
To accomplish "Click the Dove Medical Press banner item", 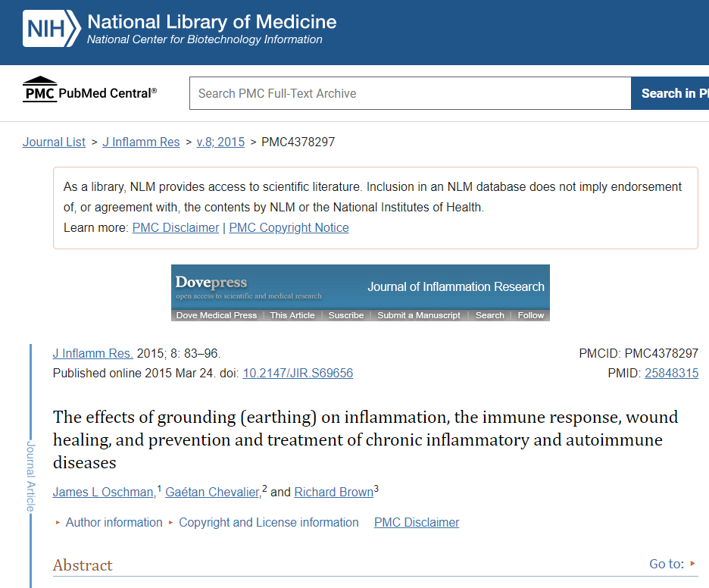I will pyautogui.click(x=216, y=315).
